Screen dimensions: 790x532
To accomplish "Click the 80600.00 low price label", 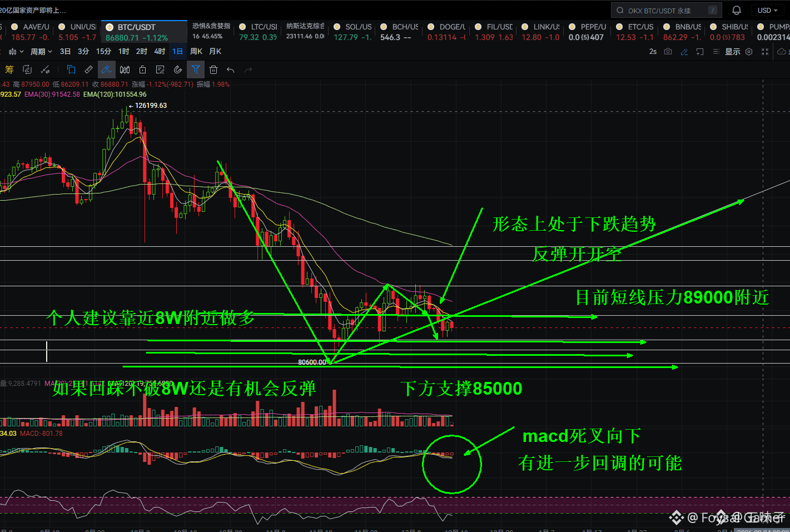I will coord(312,362).
